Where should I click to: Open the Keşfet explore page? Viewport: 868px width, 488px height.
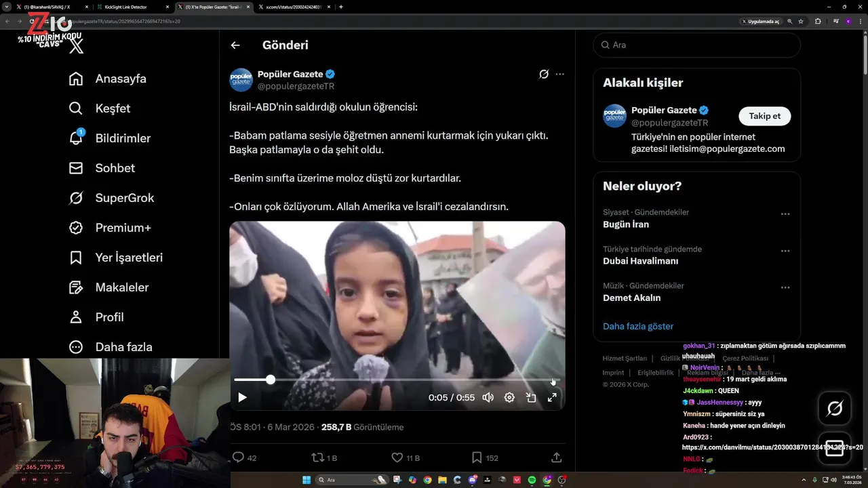[x=100, y=108]
